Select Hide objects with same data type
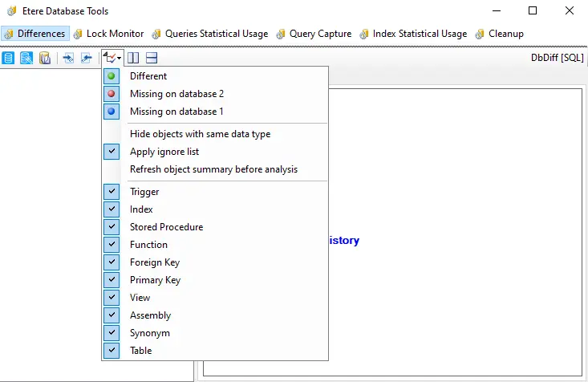Viewport: 588px width, 382px height. (200, 134)
